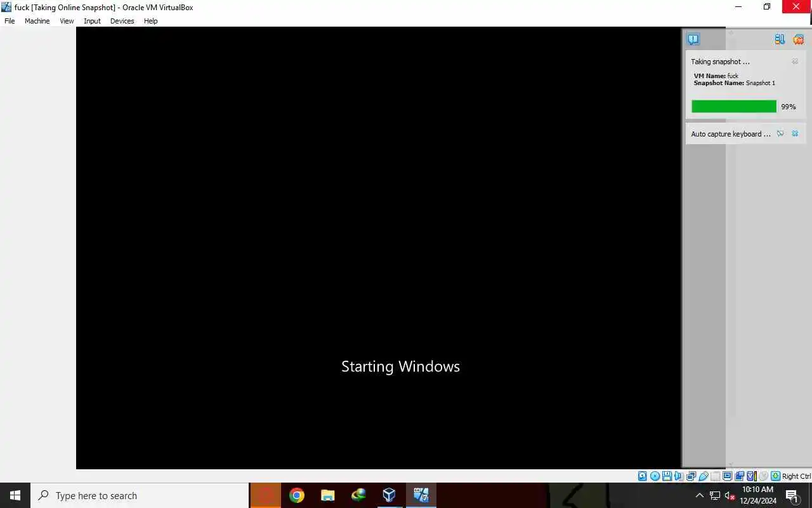Click the recording status bar indicator
This screenshot has width=812, height=508.
pyautogui.click(x=740, y=476)
